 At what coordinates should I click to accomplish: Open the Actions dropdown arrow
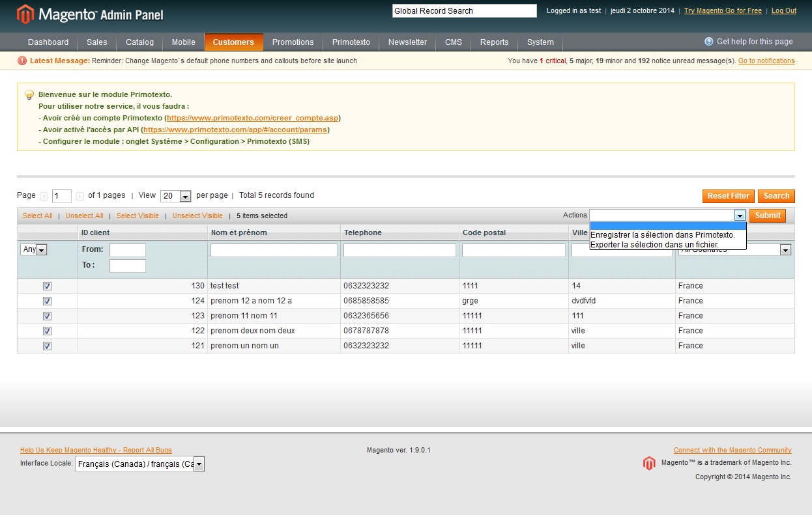click(x=740, y=216)
